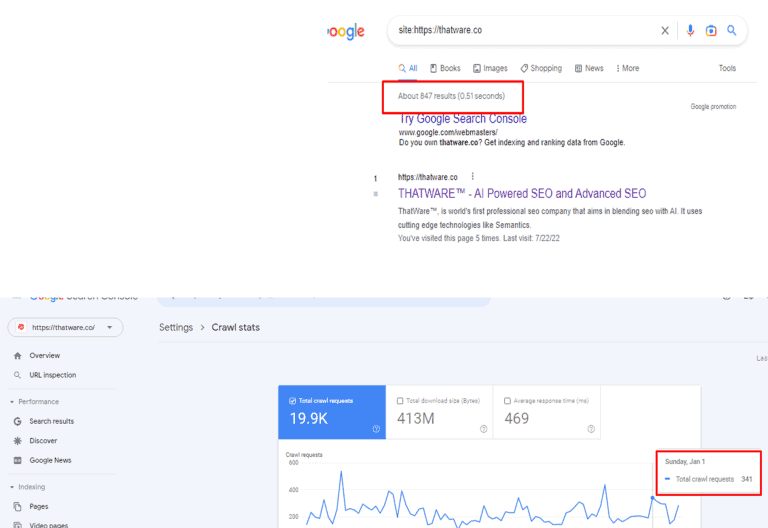The image size is (768, 528).
Task: Switch to the News tab
Action: pyautogui.click(x=589, y=69)
